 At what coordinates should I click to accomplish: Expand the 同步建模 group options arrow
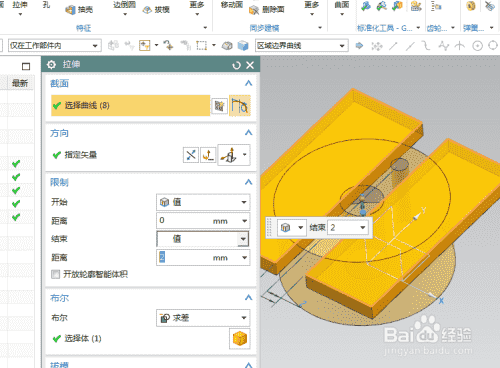320,28
